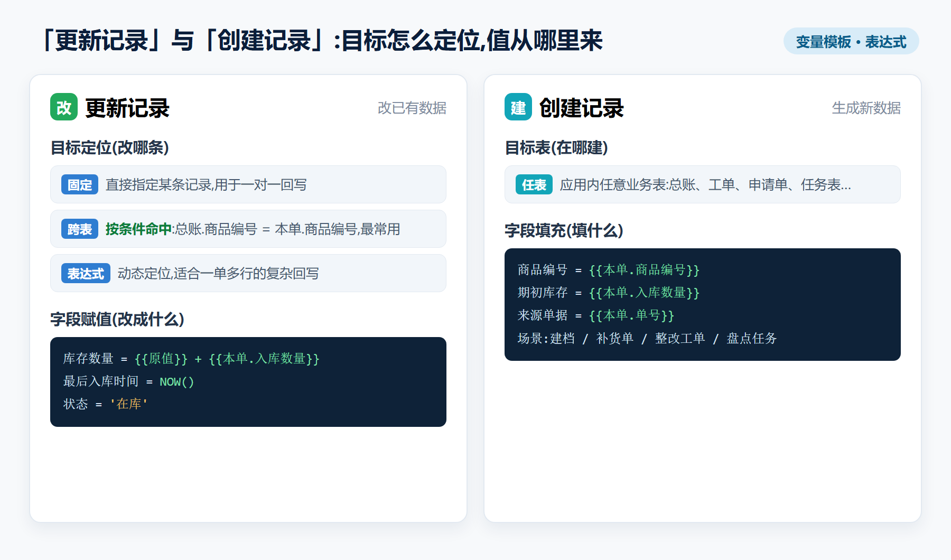Click the 商品编号 = {{本单.商品编号}} code line
The height and width of the screenshot is (560, 951).
coord(609,270)
